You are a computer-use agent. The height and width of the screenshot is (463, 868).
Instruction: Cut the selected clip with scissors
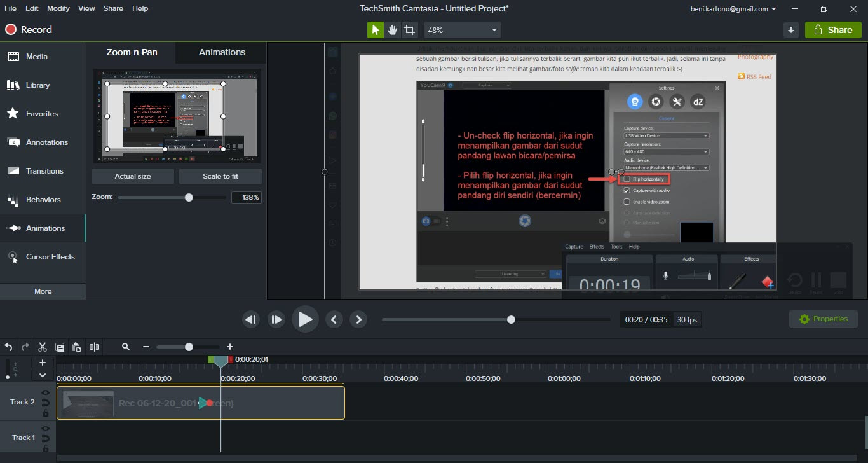(43, 347)
